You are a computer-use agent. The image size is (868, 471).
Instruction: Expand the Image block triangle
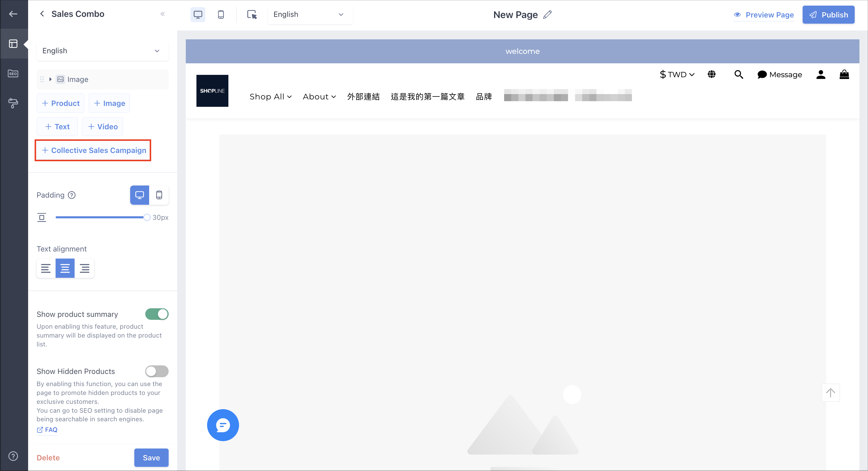(50, 79)
